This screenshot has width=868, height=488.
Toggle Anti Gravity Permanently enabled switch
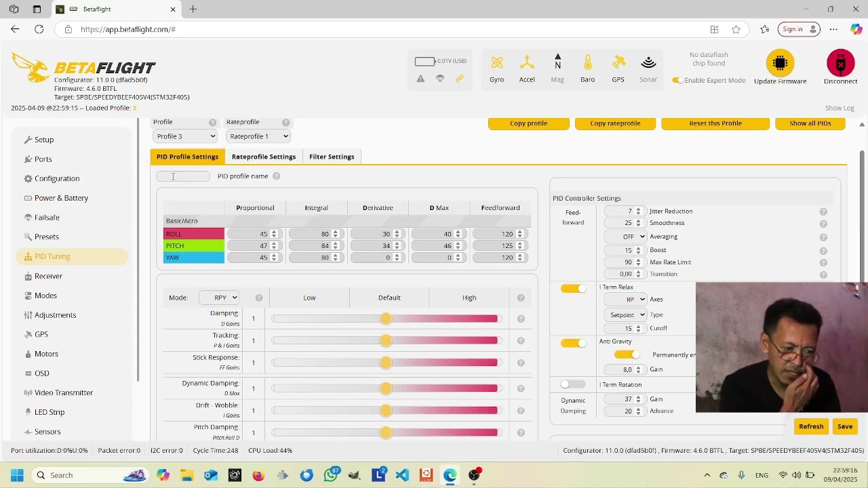627,354
